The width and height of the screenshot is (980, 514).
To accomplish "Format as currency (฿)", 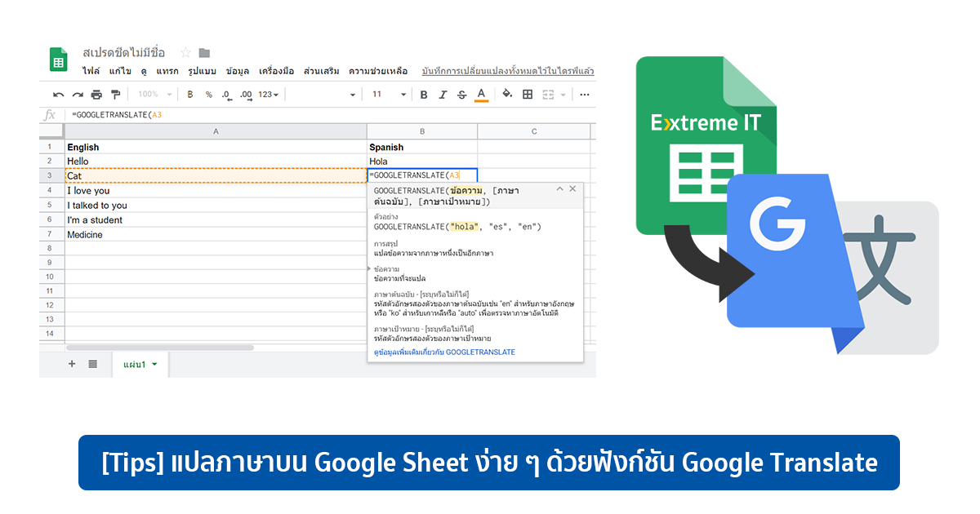I will point(190,95).
